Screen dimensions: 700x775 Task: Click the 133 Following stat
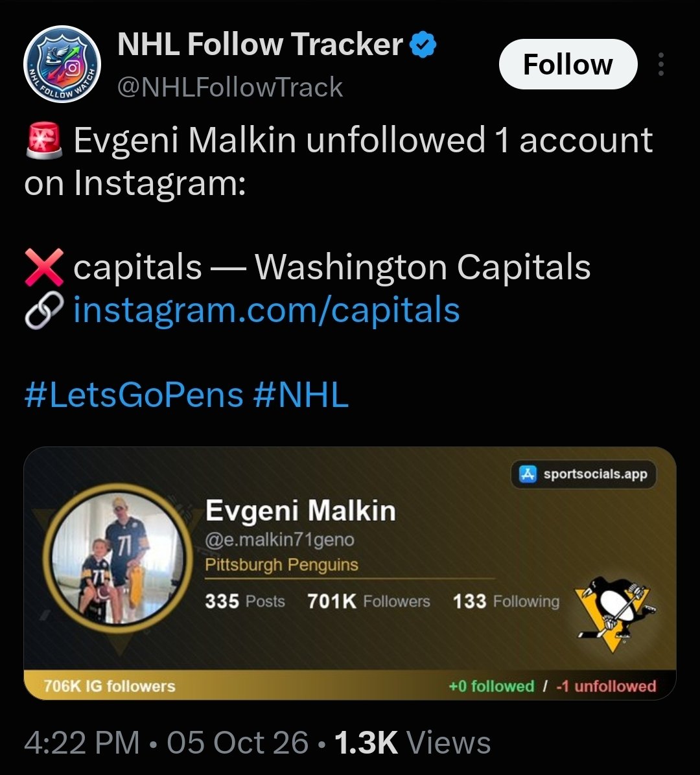tap(506, 601)
